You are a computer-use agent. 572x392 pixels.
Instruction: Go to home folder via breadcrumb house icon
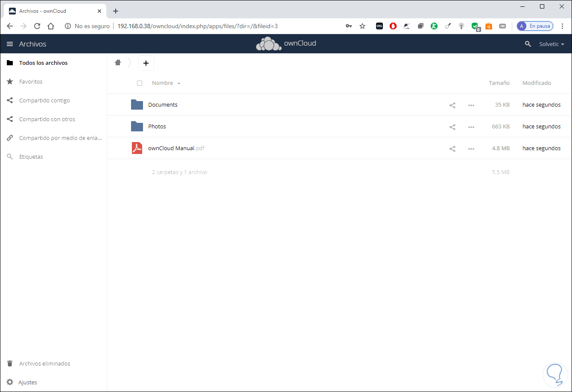pos(118,63)
